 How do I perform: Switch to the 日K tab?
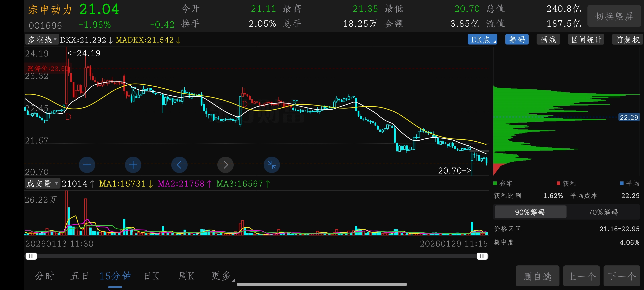click(x=152, y=276)
